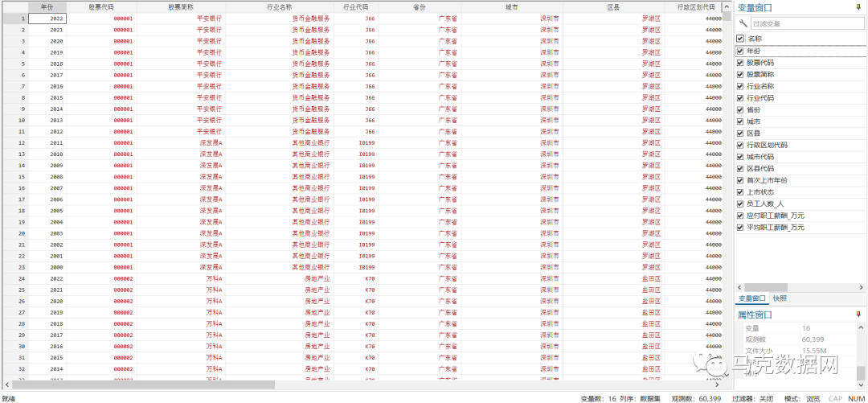Image resolution: width=868 pixels, height=403 pixels.
Task: Click the K70 industry code in row 30
Action: coord(355,347)
